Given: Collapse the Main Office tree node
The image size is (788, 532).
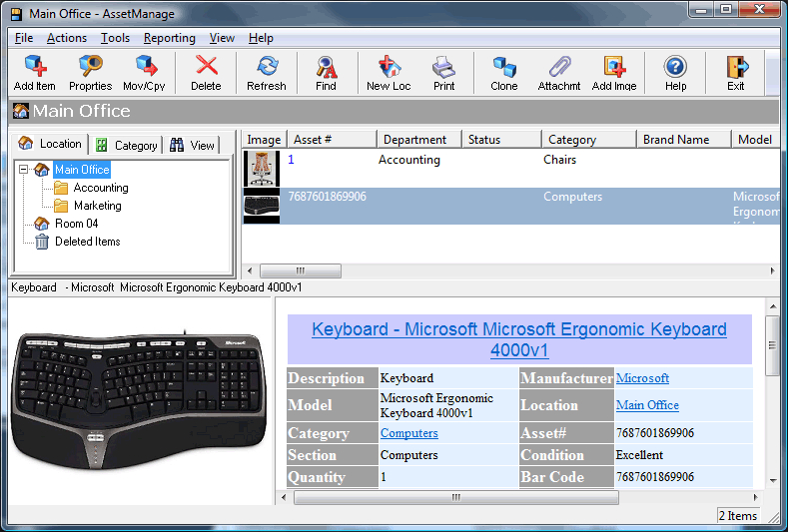Looking at the screenshot, I should point(24,170).
